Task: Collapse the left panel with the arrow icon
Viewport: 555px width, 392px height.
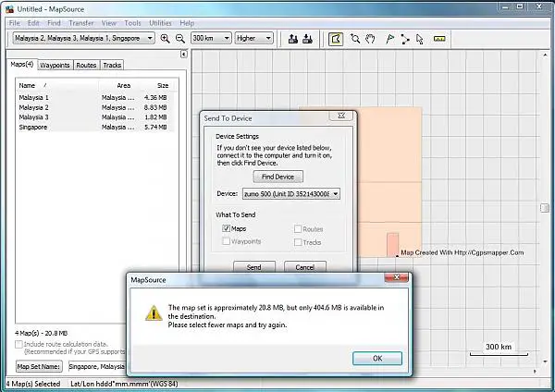Action: point(183,55)
